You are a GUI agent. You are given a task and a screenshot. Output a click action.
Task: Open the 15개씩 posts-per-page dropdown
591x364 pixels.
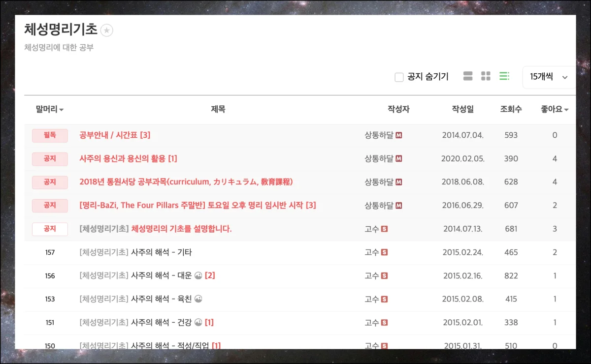548,77
